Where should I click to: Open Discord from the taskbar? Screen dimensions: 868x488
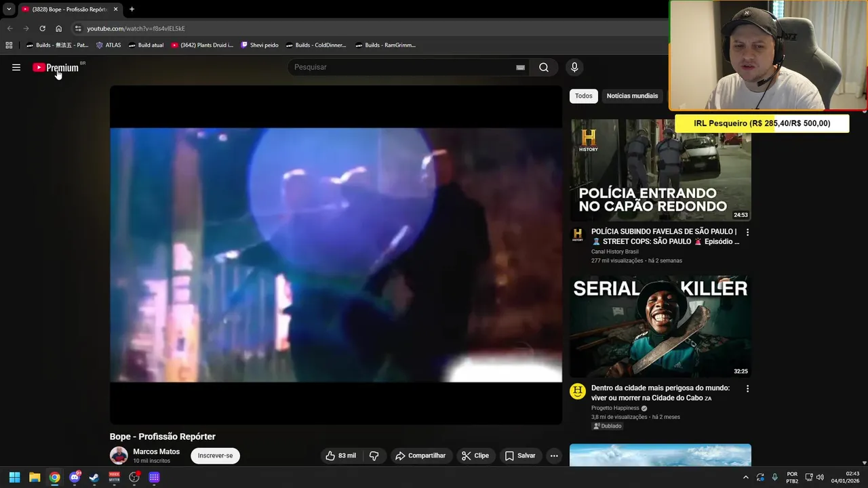pos(75,477)
